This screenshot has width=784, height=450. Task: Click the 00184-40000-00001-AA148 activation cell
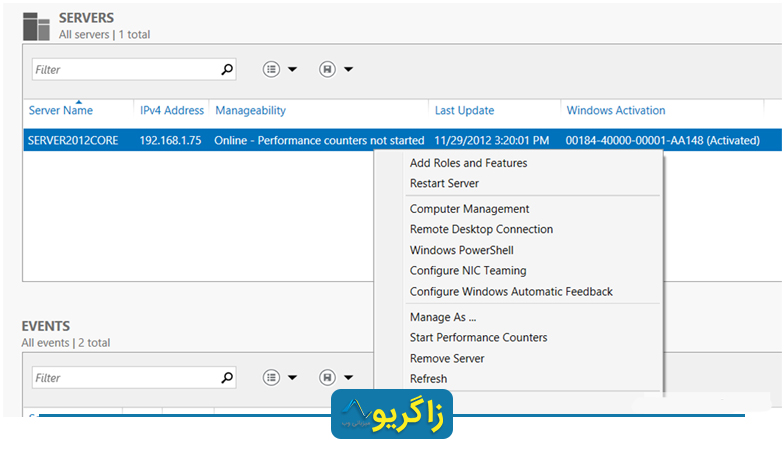(662, 140)
